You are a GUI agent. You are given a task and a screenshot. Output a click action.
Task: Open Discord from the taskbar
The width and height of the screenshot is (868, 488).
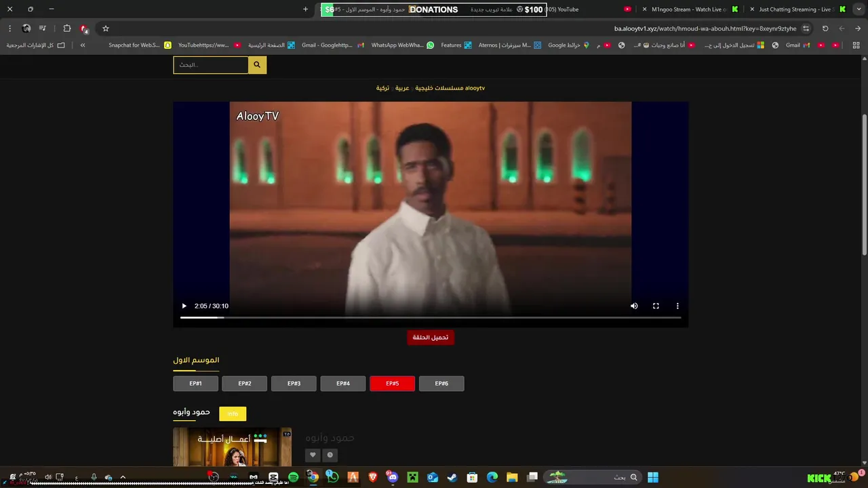point(393,477)
